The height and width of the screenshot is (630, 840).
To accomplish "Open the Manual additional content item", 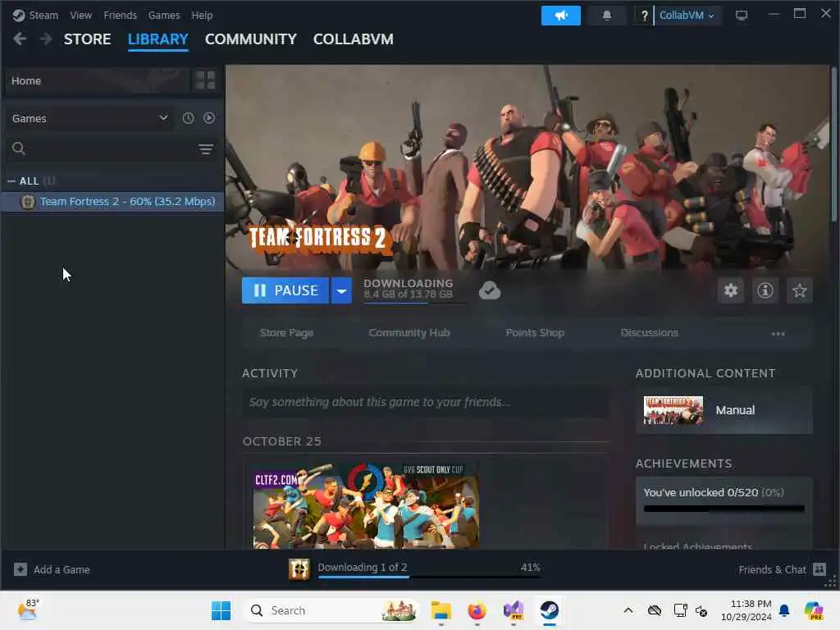I will coord(724,410).
